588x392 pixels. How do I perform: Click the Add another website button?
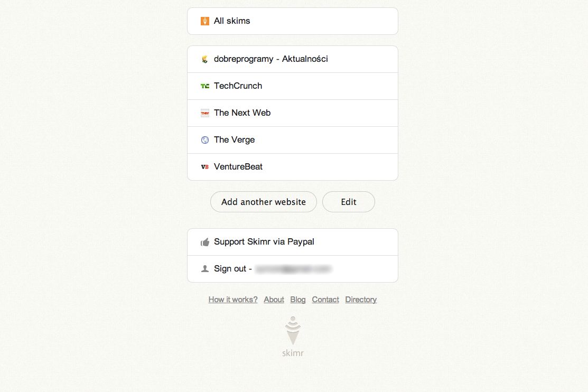point(264,202)
